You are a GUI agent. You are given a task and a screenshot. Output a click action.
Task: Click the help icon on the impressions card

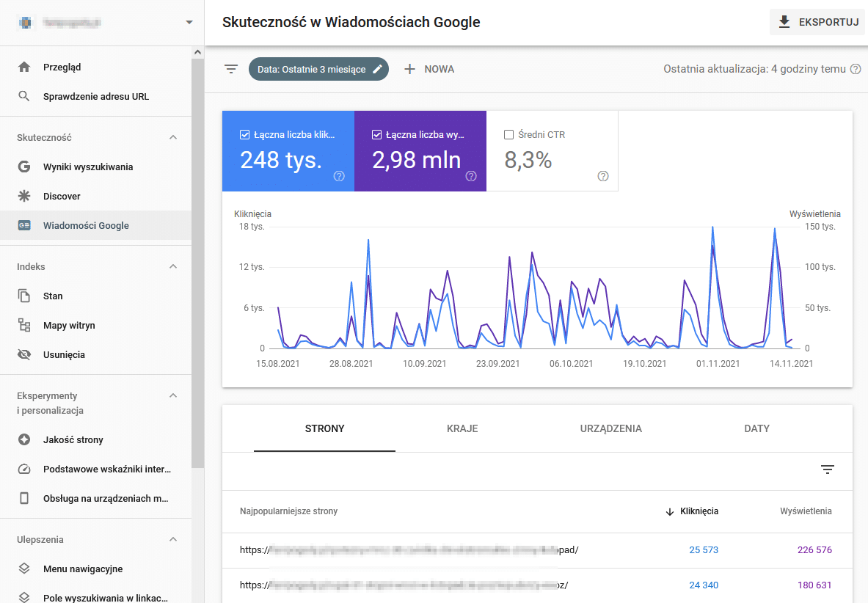tap(471, 176)
